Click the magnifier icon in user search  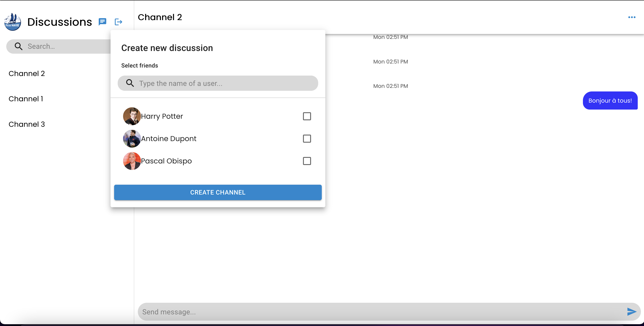[130, 83]
